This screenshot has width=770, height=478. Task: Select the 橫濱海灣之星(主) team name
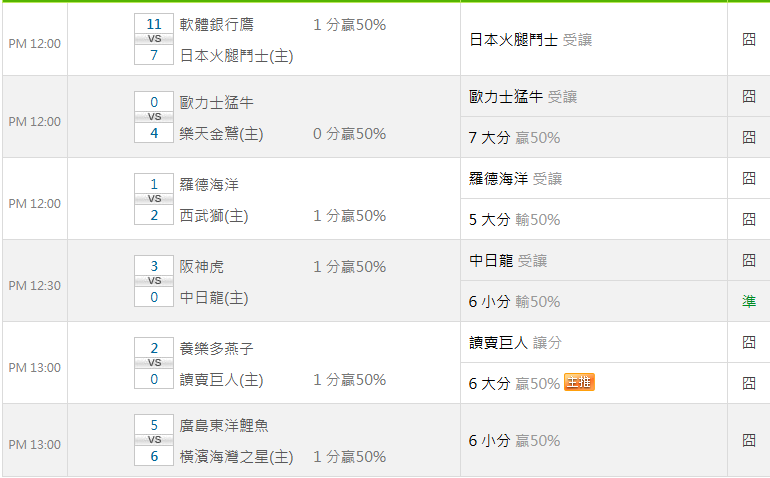(x=236, y=457)
